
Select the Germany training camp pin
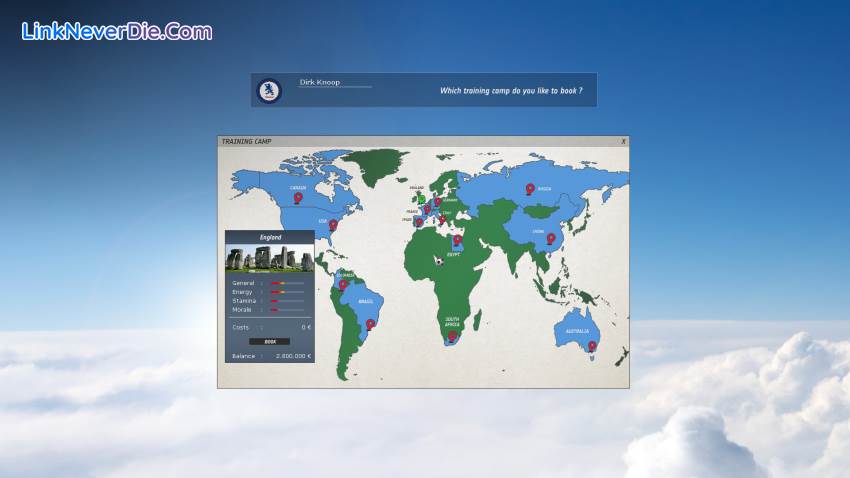(437, 201)
